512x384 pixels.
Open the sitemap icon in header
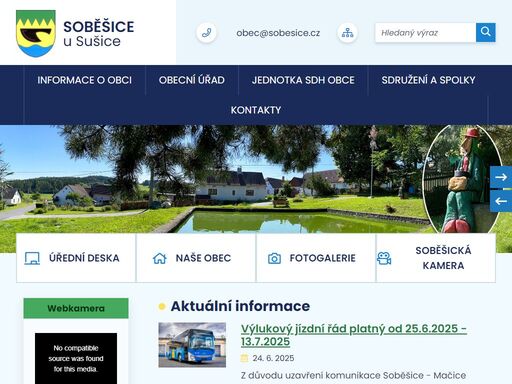[x=347, y=33]
